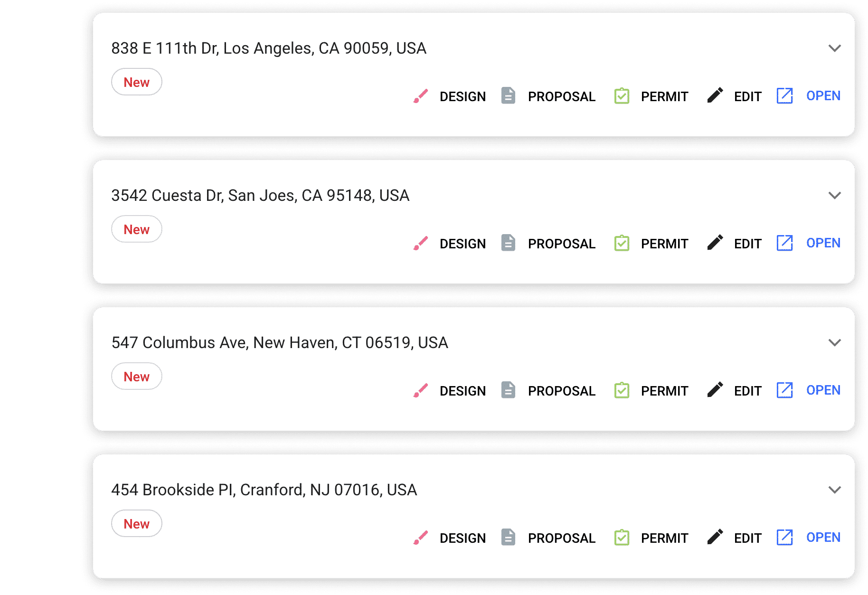
Task: Click the Design brush icon for 547 Columbus Ave
Action: (421, 390)
